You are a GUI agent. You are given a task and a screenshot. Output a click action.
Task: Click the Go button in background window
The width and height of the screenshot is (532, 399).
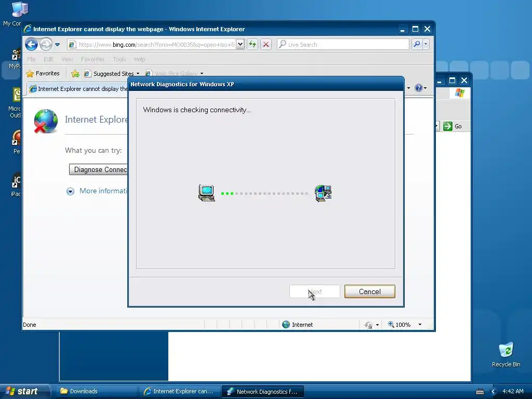tap(453, 126)
